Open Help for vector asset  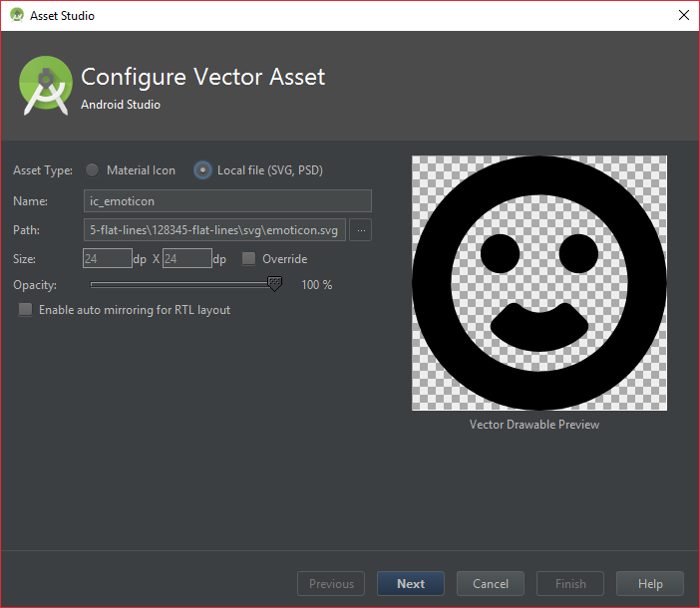click(x=650, y=583)
